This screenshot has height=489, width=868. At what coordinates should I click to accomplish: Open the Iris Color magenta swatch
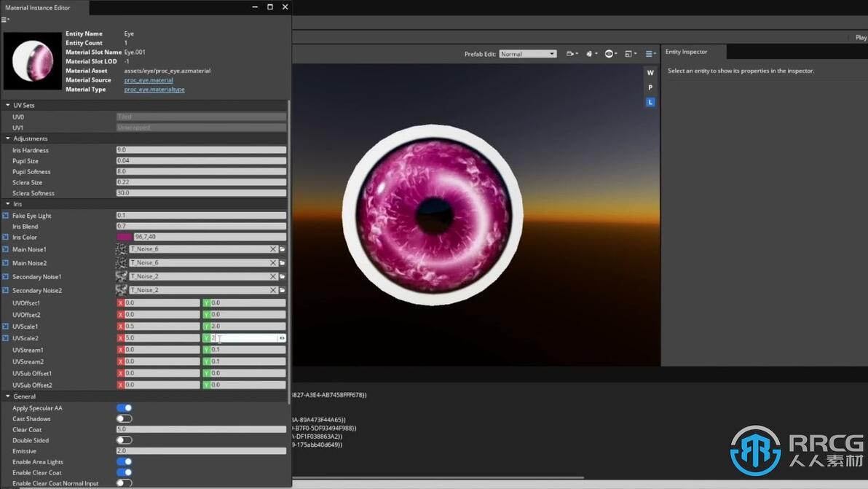[x=125, y=237]
